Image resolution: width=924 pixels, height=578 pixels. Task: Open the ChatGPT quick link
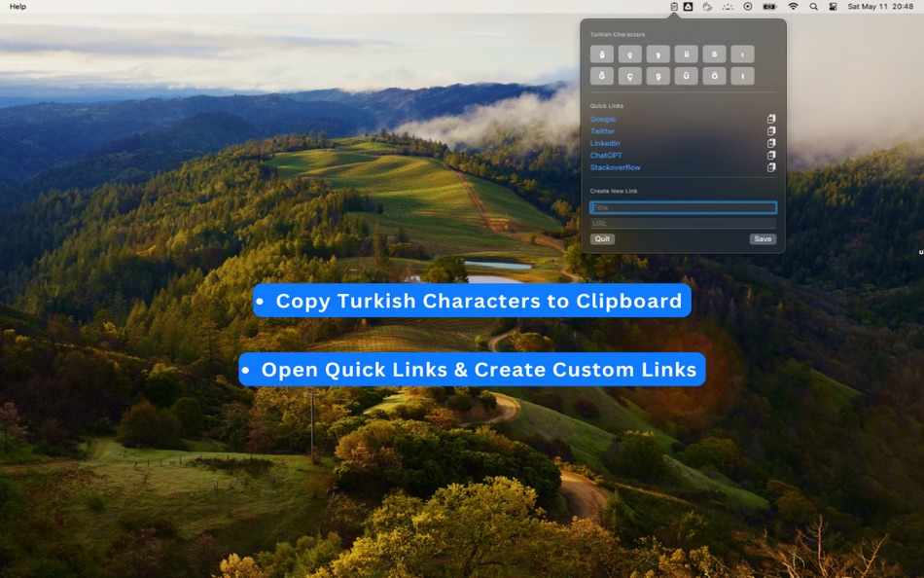[x=606, y=155]
